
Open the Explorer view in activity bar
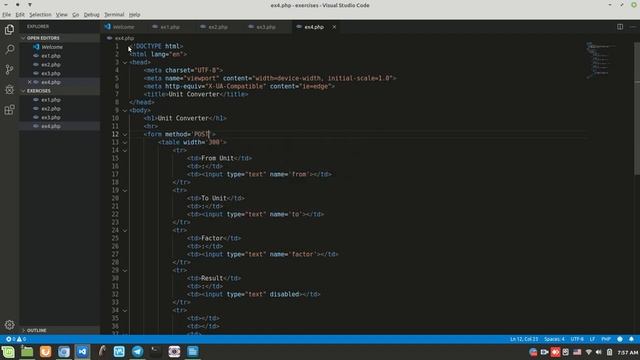click(x=9, y=29)
